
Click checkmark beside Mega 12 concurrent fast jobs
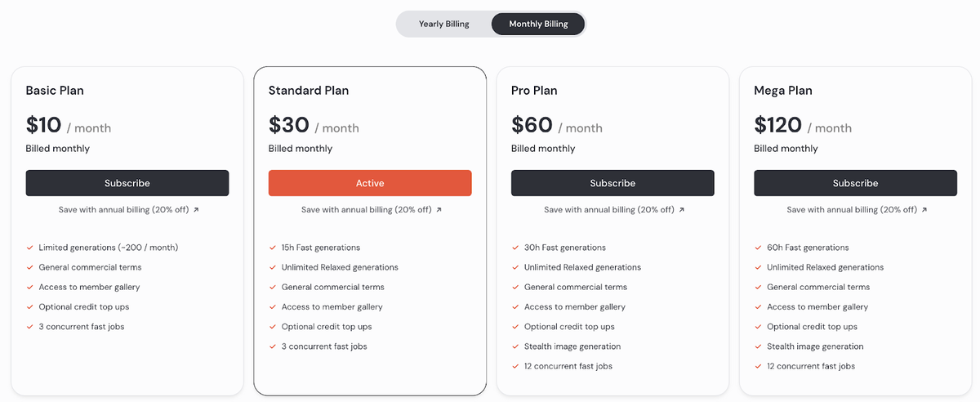[758, 366]
